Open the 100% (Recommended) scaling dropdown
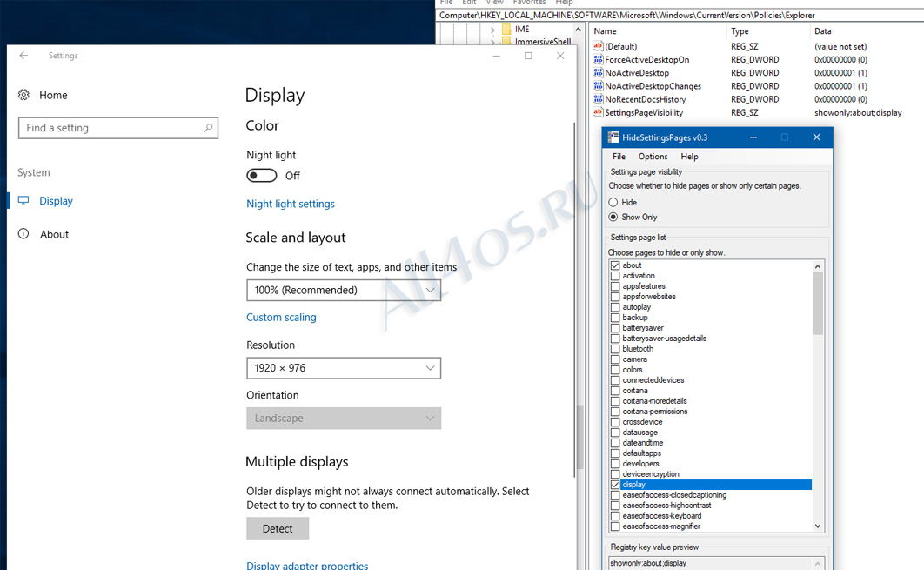The height and width of the screenshot is (570, 924). pos(344,290)
